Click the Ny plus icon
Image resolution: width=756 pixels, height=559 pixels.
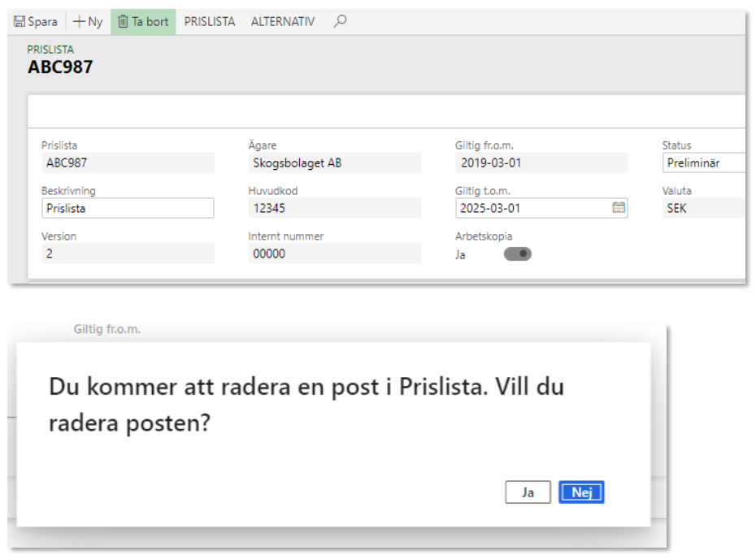80,22
